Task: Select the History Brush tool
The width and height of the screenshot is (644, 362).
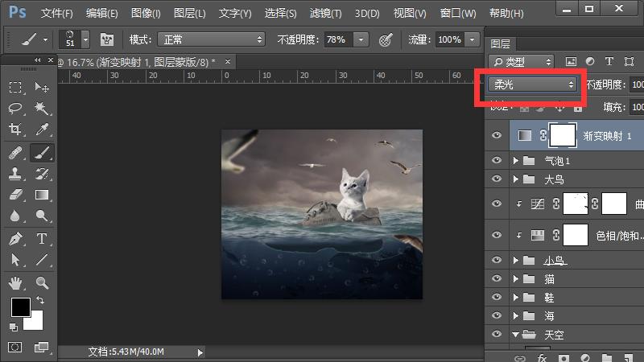Action: pos(42,174)
